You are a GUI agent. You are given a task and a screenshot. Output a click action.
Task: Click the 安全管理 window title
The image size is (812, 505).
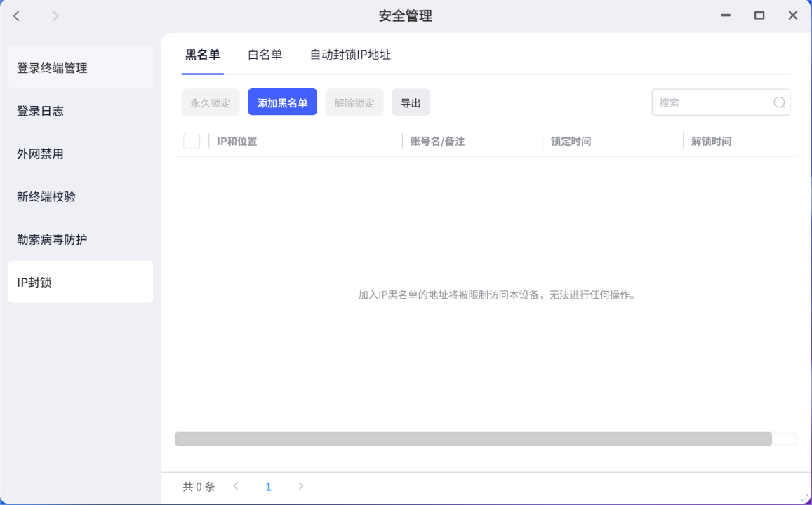coord(406,16)
